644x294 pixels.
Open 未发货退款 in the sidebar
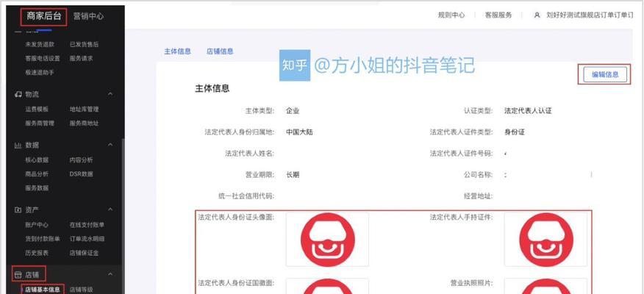[x=40, y=44]
